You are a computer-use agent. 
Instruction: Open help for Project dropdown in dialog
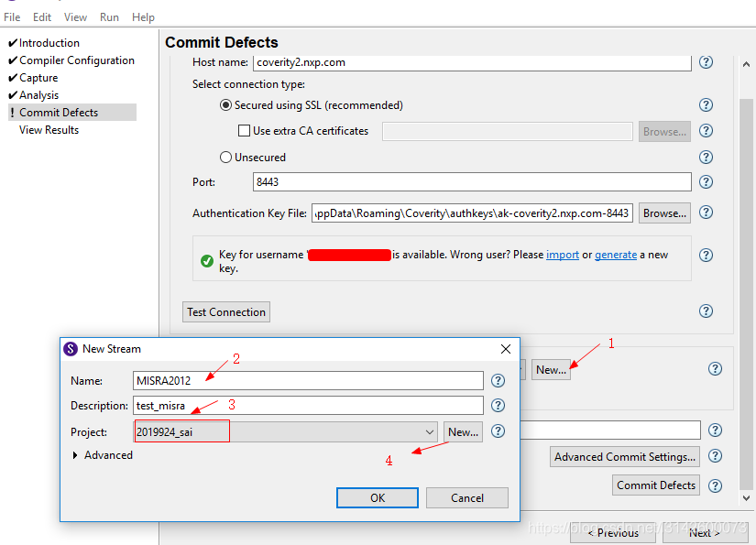tap(499, 431)
